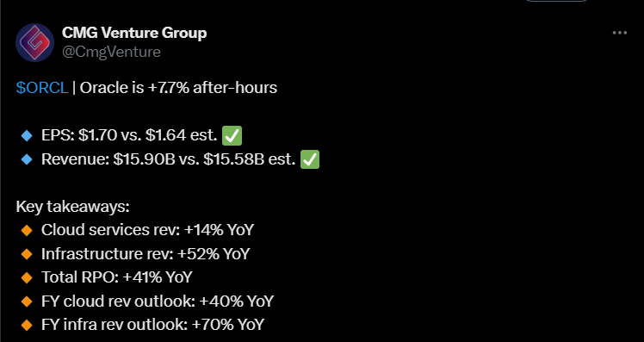Screen dimensions: 644x342
Task: Click the blue diamond beside EPS
Action: [27, 135]
